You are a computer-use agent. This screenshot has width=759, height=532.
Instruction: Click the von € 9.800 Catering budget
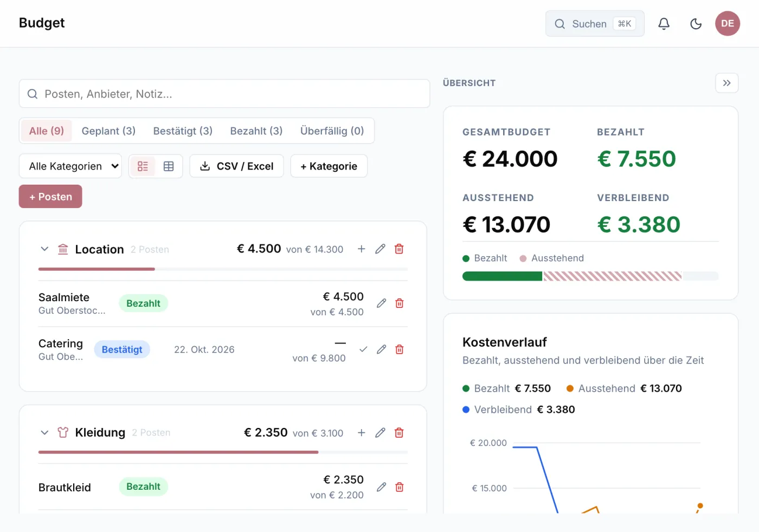tap(319, 358)
